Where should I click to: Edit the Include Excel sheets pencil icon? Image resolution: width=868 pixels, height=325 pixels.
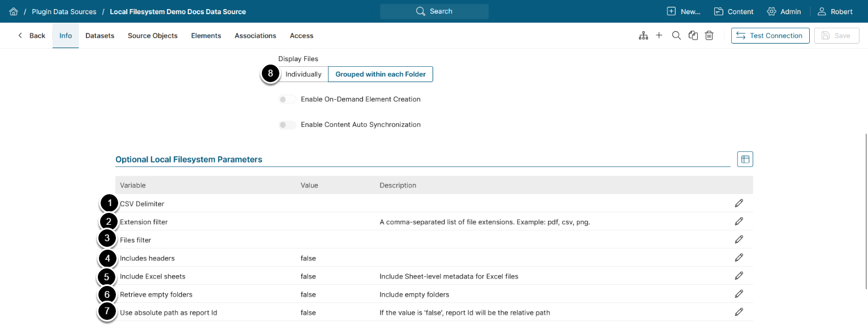739,276
